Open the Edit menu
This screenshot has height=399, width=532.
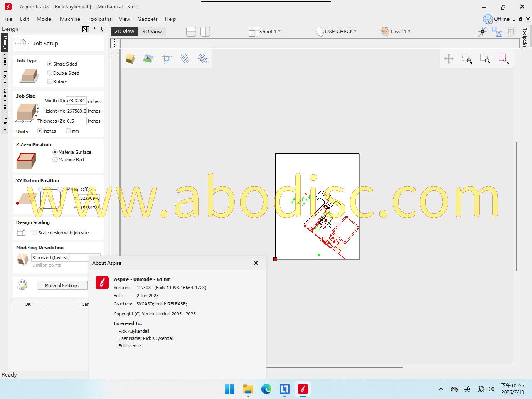pos(25,19)
